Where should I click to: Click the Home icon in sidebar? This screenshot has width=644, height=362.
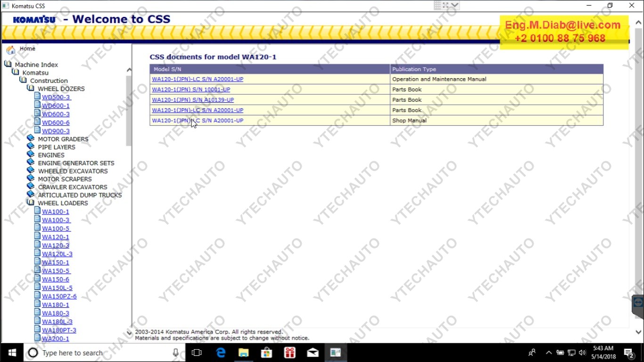10,50
